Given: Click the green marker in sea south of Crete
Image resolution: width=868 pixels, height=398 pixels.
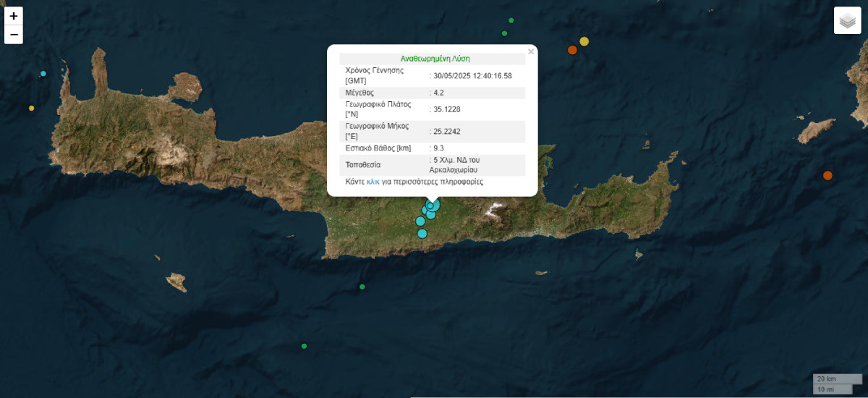Looking at the screenshot, I should tap(362, 287).
